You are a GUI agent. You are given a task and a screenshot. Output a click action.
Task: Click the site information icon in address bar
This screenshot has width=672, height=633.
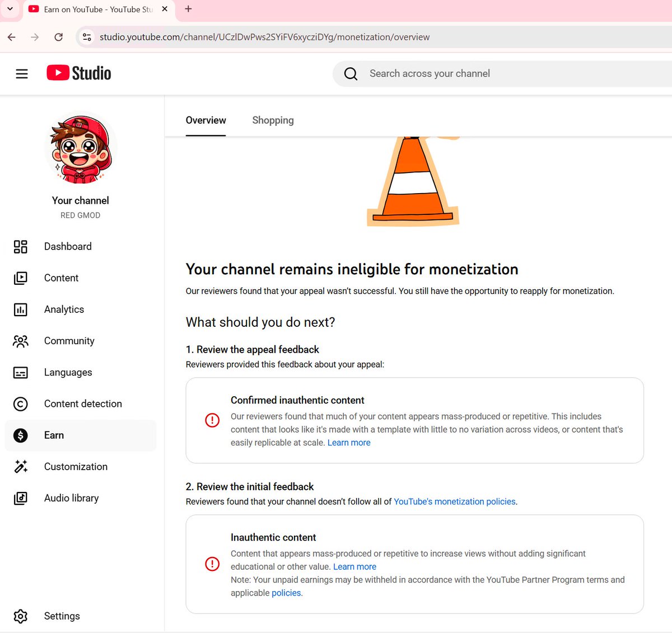click(87, 37)
